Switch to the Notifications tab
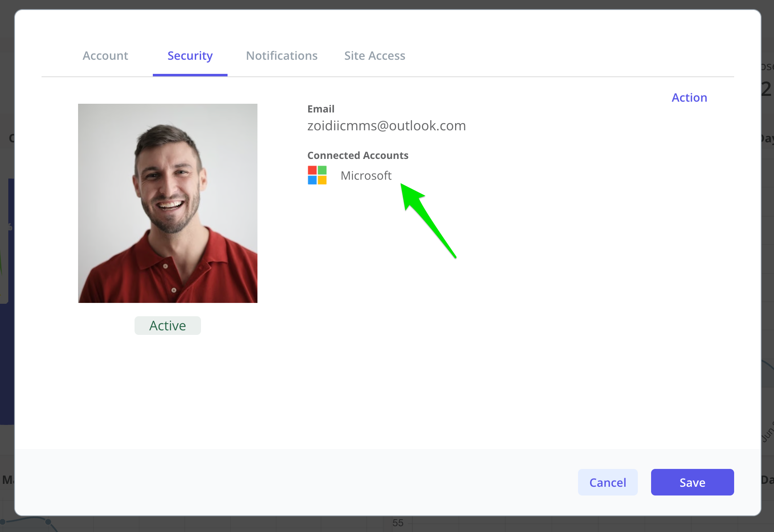The image size is (774, 532). coord(282,56)
